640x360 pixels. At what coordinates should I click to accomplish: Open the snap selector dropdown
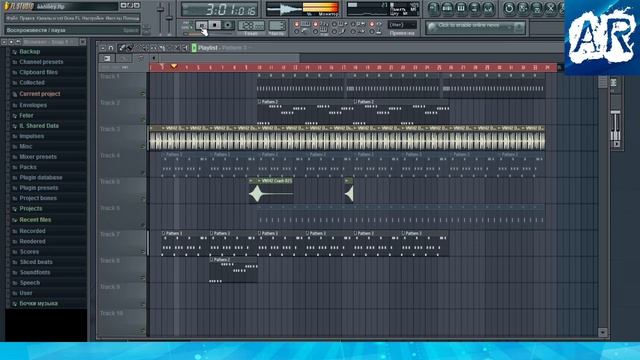point(402,25)
